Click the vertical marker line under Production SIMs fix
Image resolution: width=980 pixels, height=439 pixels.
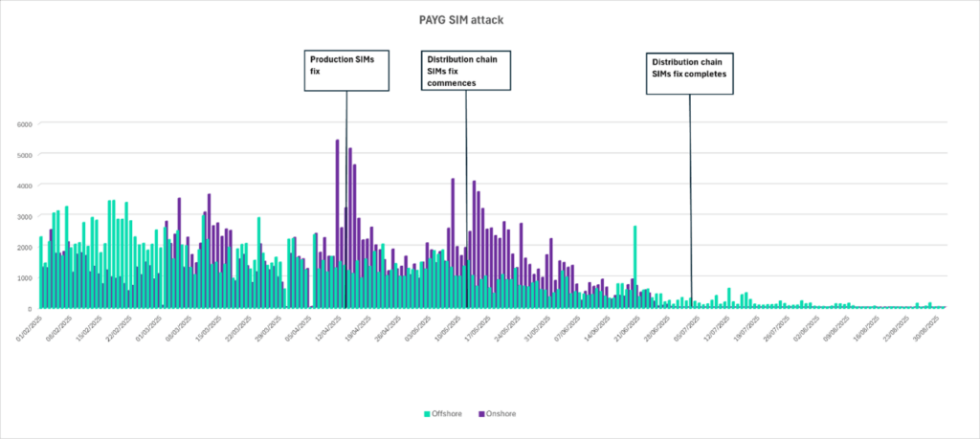(x=346, y=191)
